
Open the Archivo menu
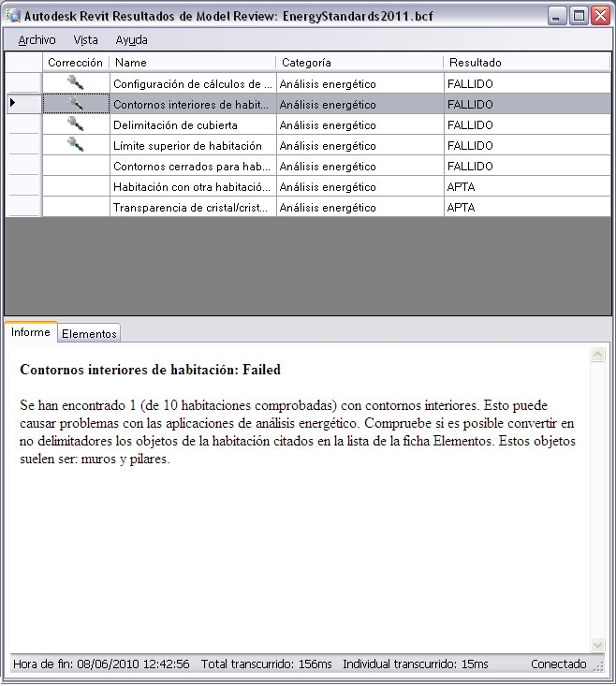click(37, 40)
